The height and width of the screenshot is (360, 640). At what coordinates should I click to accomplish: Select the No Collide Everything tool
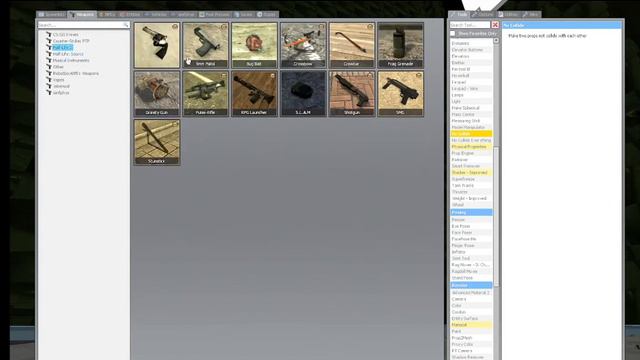(x=471, y=140)
